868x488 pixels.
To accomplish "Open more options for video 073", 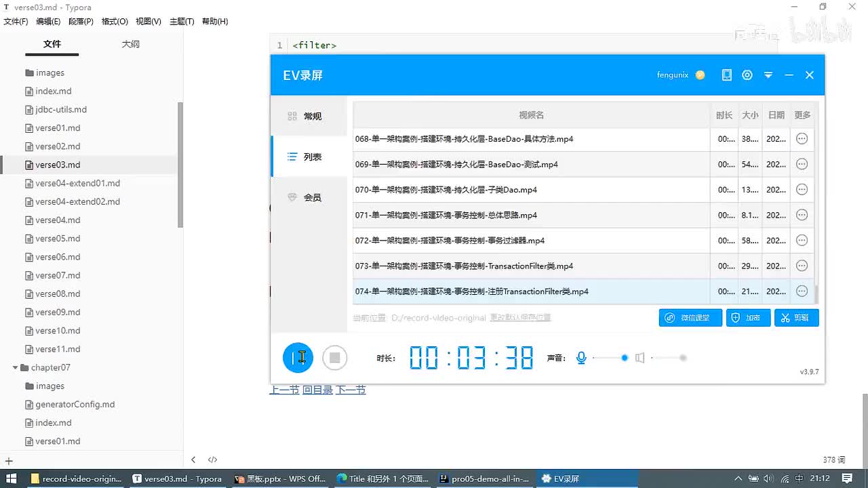I will (802, 266).
